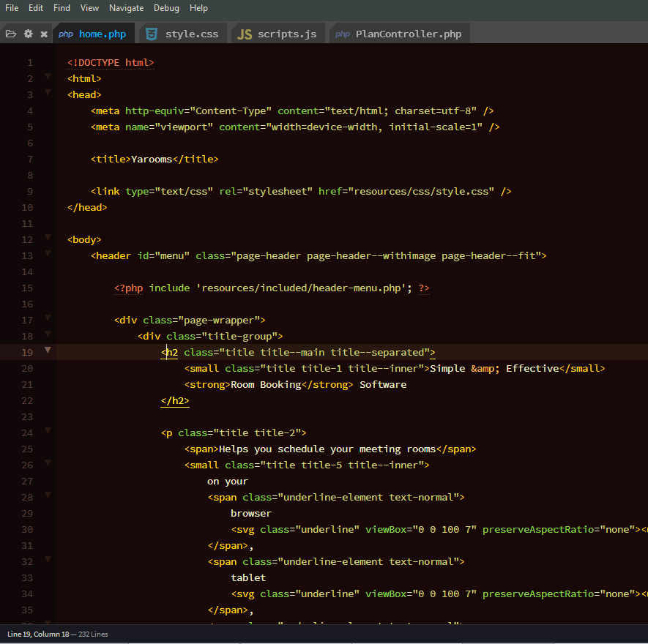Collapse the page-wrapper div on line 17
The image size is (648, 644).
click(48, 318)
